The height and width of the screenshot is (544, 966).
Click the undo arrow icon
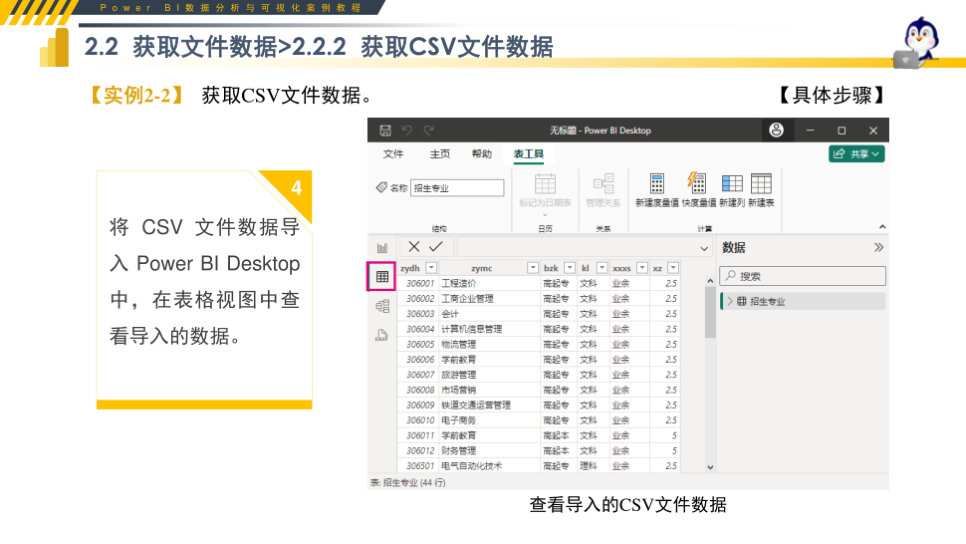coord(407,130)
